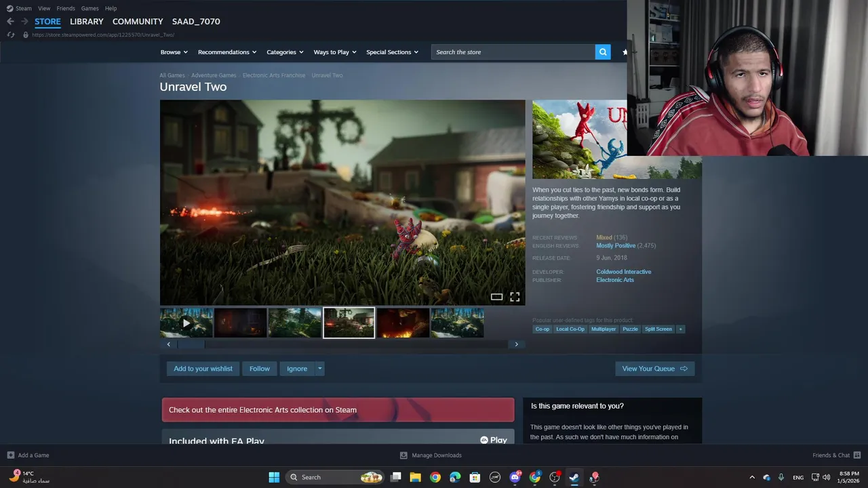Click the magnifier search button in store bar

[x=603, y=52]
